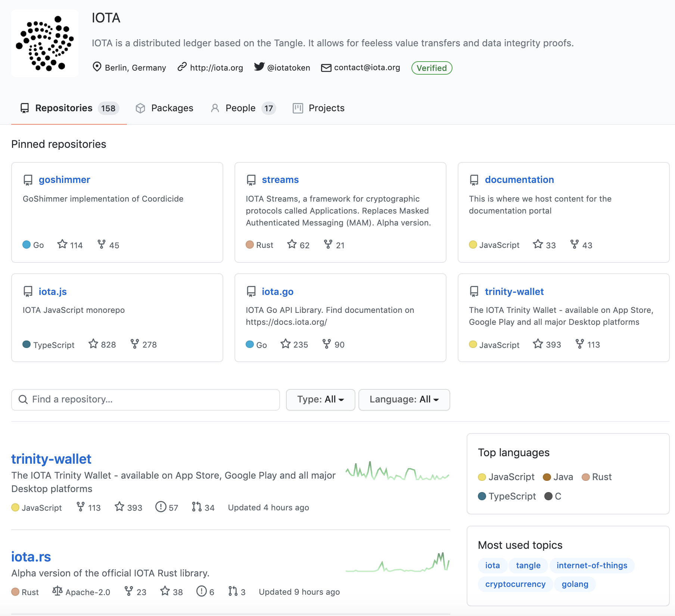Screen dimensions: 675x616
Task: Click the repo icon beside streams title
Action: (x=251, y=180)
